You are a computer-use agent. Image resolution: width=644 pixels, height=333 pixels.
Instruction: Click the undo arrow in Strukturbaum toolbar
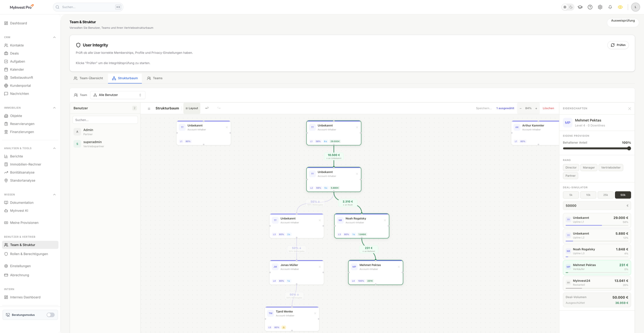(x=207, y=108)
